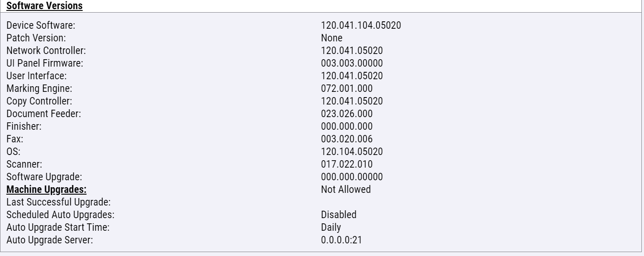Screen dimensions: 644x256
Task: Select the Device Software version number
Action: click(x=361, y=25)
